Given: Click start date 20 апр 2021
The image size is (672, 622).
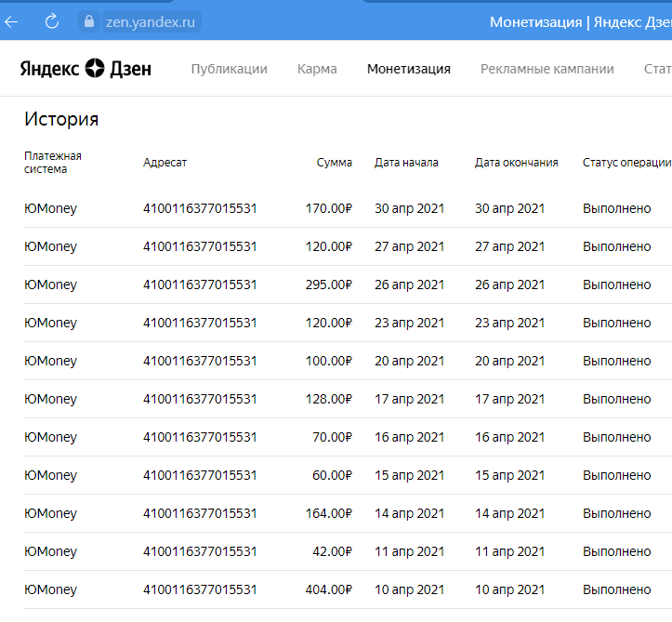Looking at the screenshot, I should (409, 362).
